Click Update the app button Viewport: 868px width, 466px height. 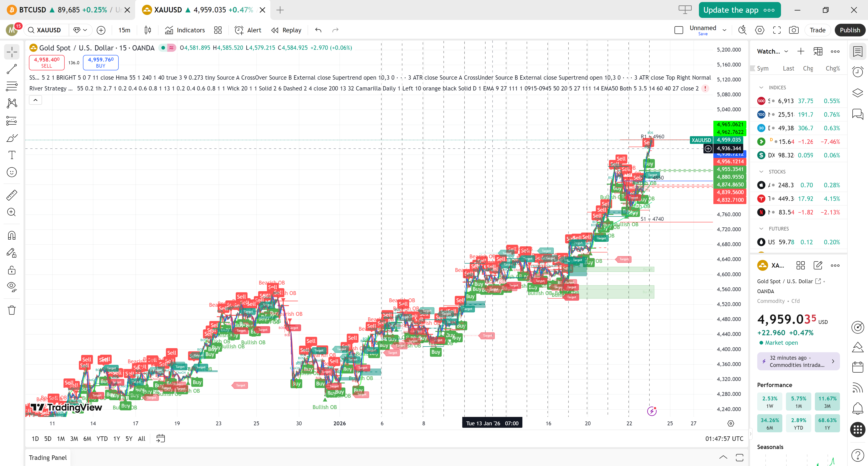point(739,10)
